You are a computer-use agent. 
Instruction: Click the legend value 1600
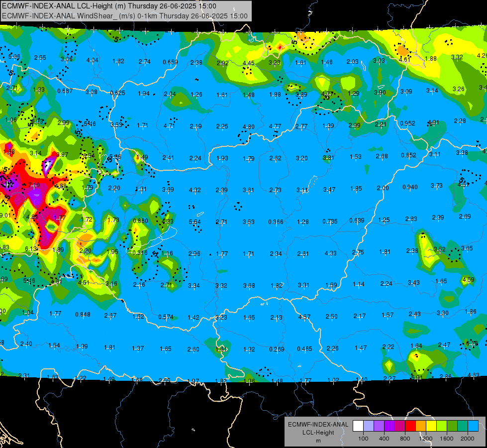tap(446, 439)
